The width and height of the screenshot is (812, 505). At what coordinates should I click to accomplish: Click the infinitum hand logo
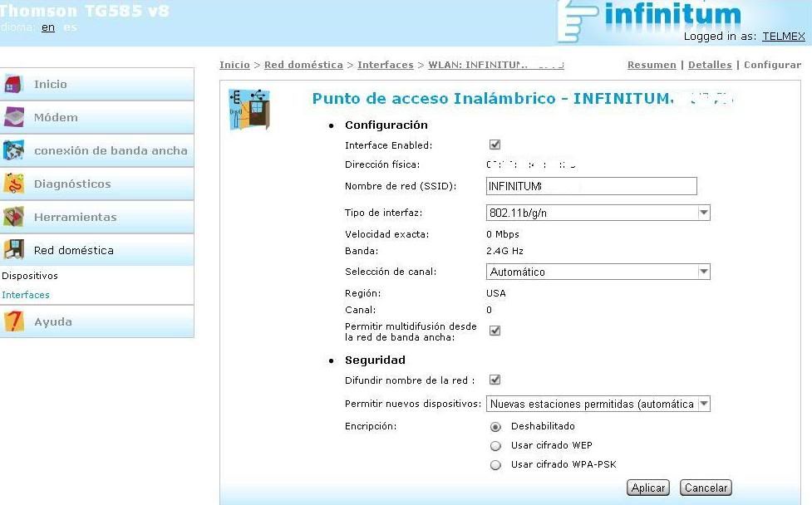576,22
